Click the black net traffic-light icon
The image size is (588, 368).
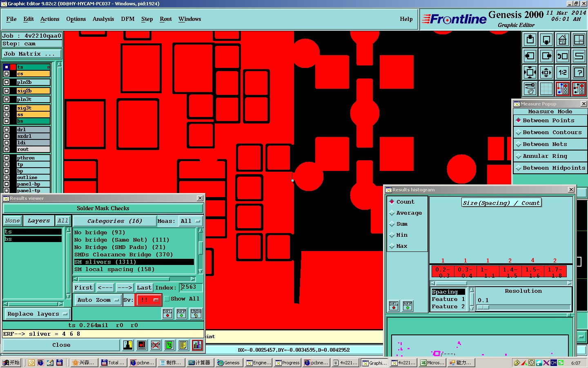579,88
